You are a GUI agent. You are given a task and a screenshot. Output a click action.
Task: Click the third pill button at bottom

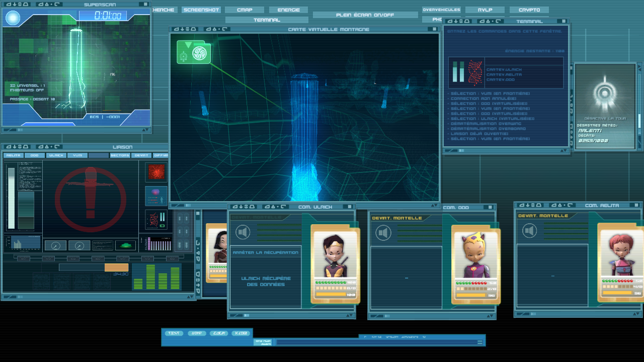click(x=219, y=333)
